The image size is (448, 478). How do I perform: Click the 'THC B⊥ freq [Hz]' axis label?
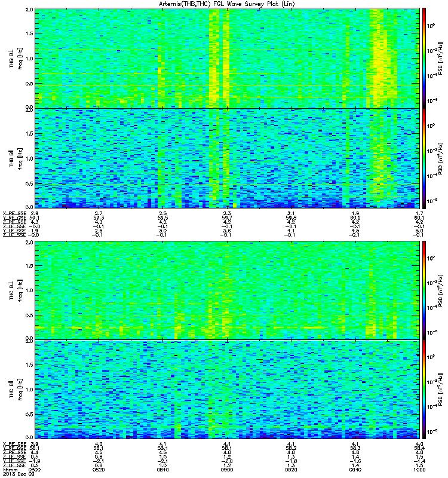click(16, 290)
